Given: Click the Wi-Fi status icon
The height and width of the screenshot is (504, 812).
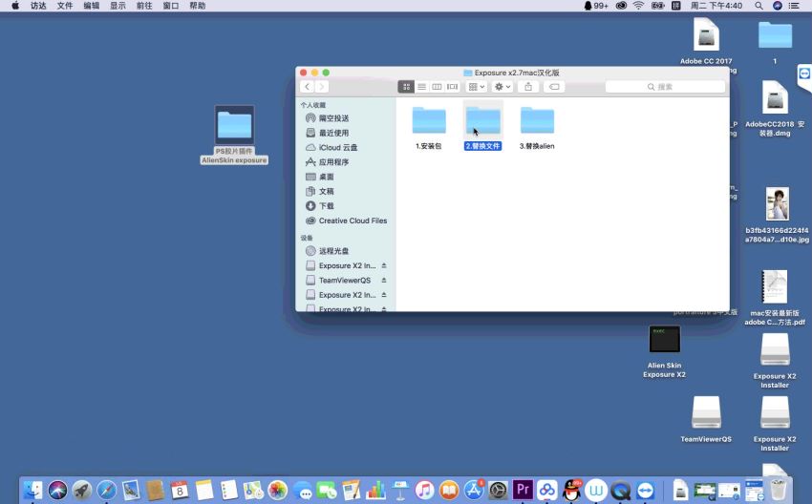Looking at the screenshot, I should coord(638,6).
